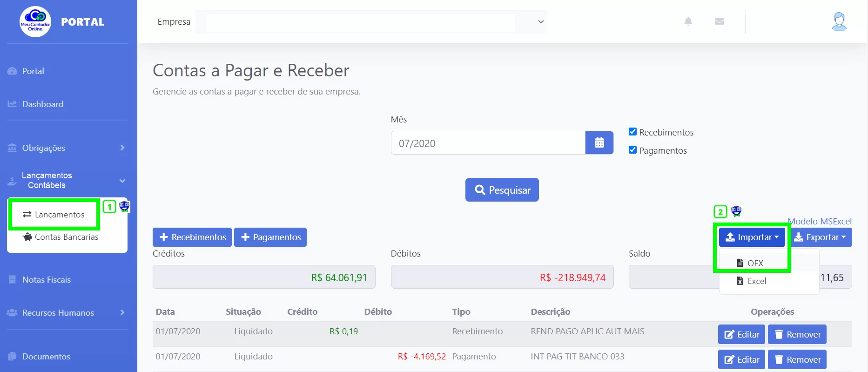The height and width of the screenshot is (372, 868).
Task: Click the Descrição column header
Action: click(x=551, y=312)
